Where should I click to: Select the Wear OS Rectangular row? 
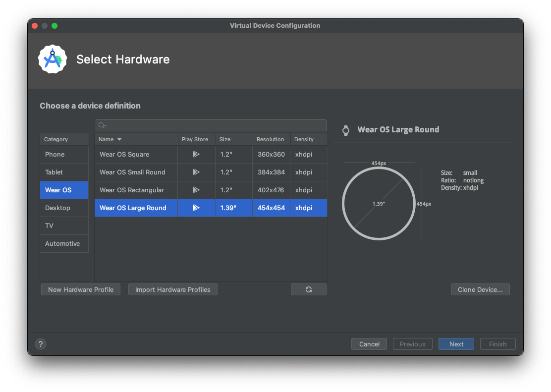[211, 190]
